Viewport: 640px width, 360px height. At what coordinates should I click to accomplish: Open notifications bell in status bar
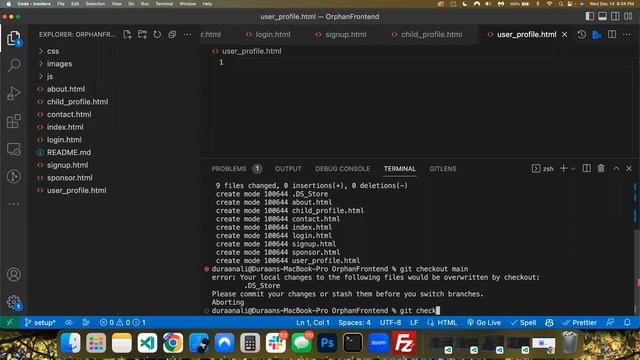[627, 322]
